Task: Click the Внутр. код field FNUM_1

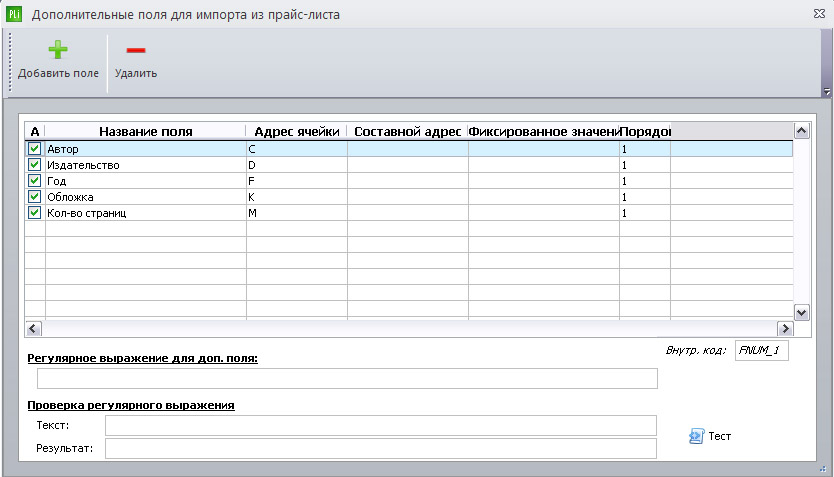Action: tap(761, 350)
